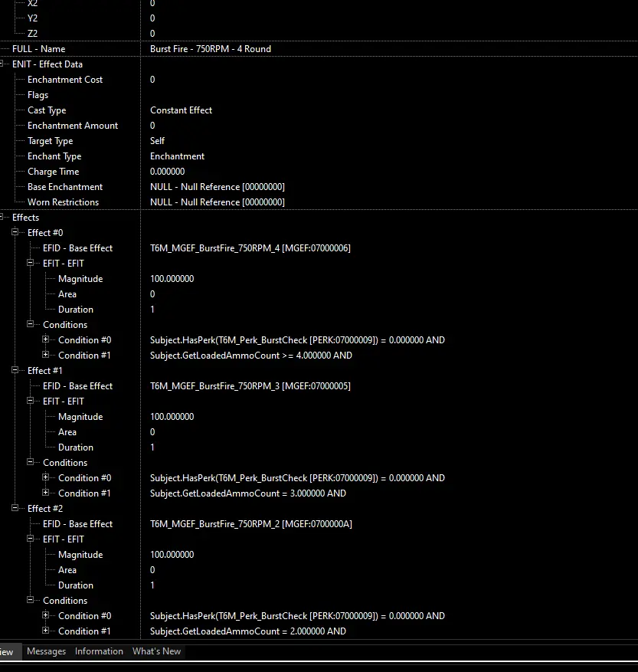The width and height of the screenshot is (638, 672).
Task: Expand Condition #0 under Effect #2
Action: point(46,615)
